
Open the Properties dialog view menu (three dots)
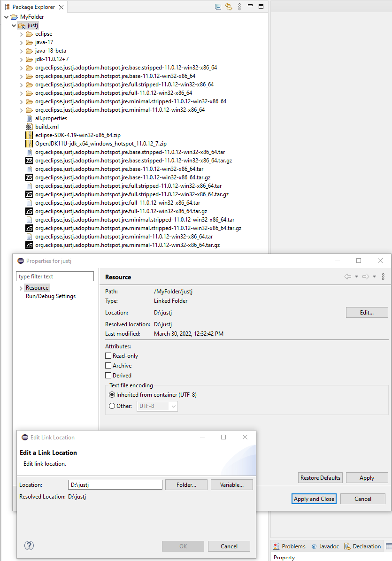tap(384, 277)
